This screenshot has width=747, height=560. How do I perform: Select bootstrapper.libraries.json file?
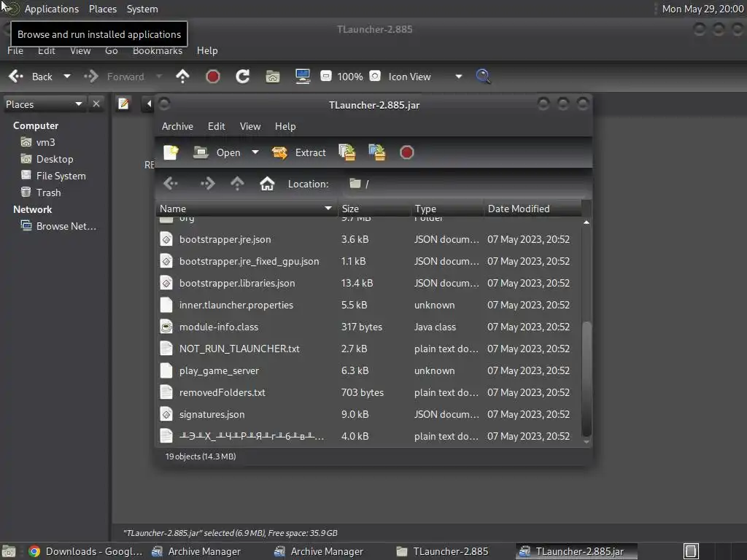368,283
